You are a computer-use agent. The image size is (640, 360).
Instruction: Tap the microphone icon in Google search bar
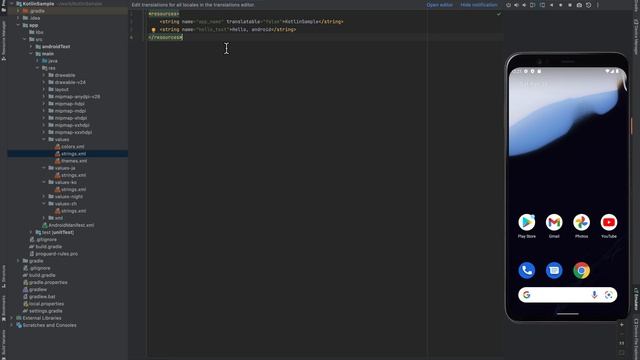click(x=594, y=295)
